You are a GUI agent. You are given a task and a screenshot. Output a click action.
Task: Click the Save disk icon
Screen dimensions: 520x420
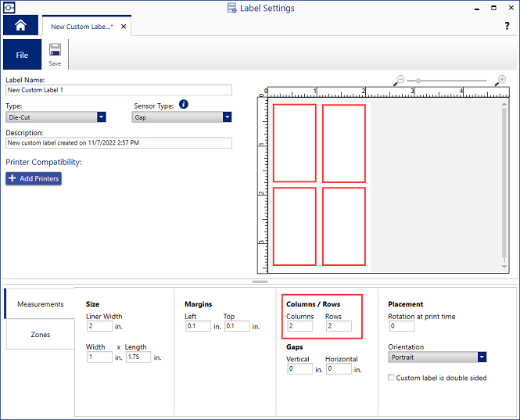pyautogui.click(x=55, y=50)
